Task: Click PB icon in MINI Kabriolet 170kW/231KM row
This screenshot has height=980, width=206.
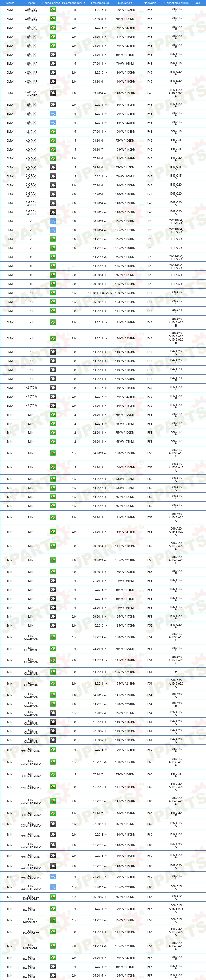Action: (53, 958)
